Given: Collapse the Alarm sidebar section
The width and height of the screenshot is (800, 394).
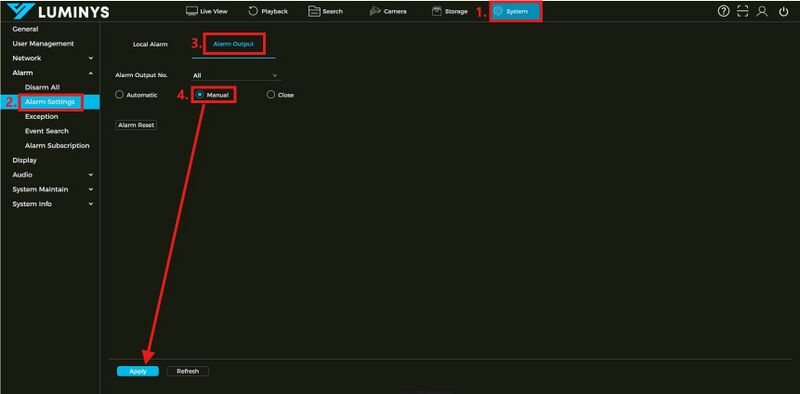Looking at the screenshot, I should point(91,73).
